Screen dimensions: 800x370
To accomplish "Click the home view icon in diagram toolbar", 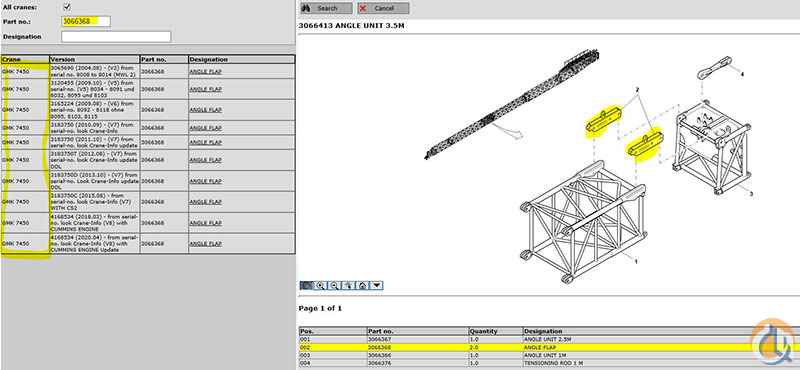I will click(362, 286).
